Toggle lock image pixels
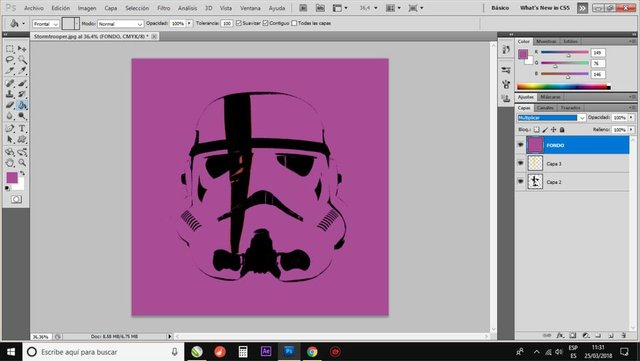 (545, 129)
